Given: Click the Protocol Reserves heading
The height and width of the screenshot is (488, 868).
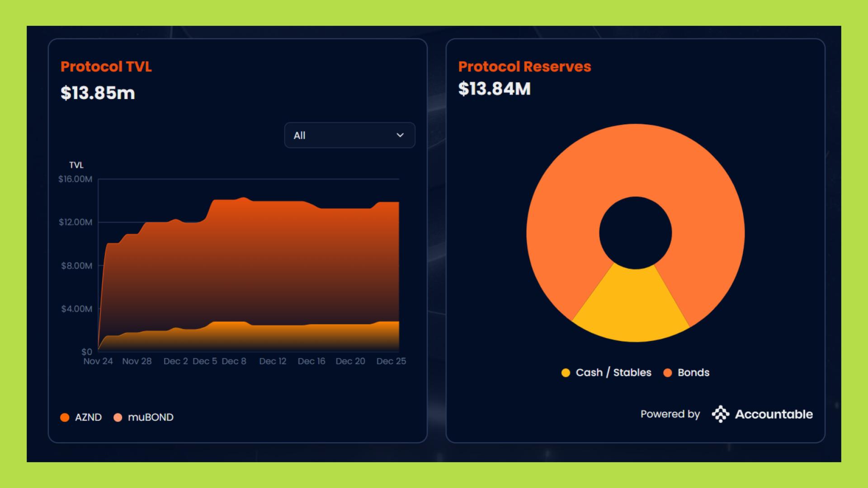Looking at the screenshot, I should tap(524, 66).
